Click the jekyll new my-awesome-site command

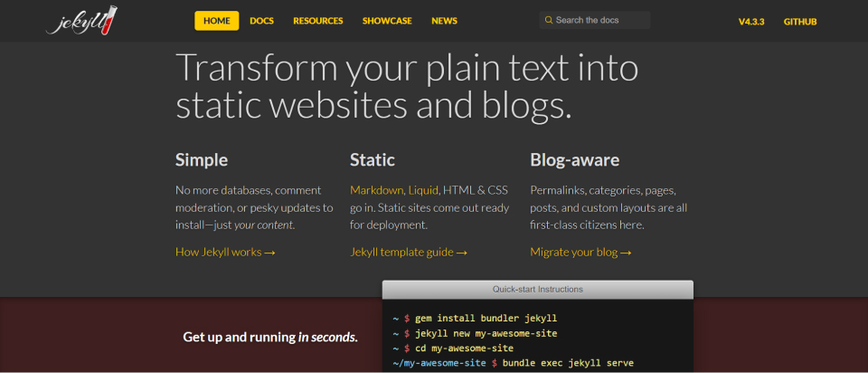pos(486,334)
